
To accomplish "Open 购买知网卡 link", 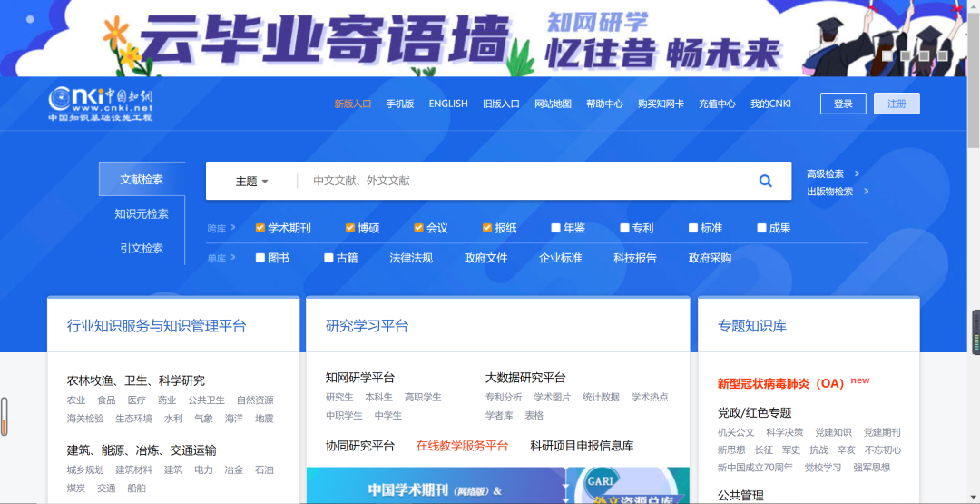I will click(x=661, y=104).
